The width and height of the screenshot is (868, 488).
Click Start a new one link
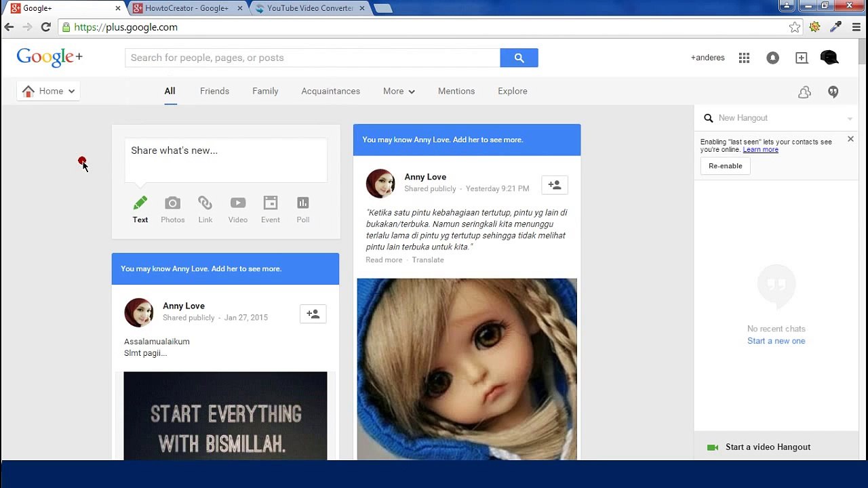pos(776,341)
